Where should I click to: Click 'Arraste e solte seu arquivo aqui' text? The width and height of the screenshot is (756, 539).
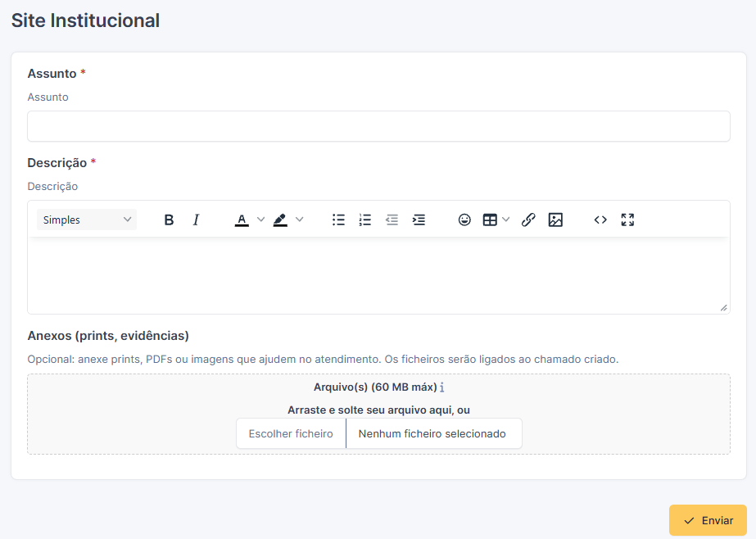[369, 410]
